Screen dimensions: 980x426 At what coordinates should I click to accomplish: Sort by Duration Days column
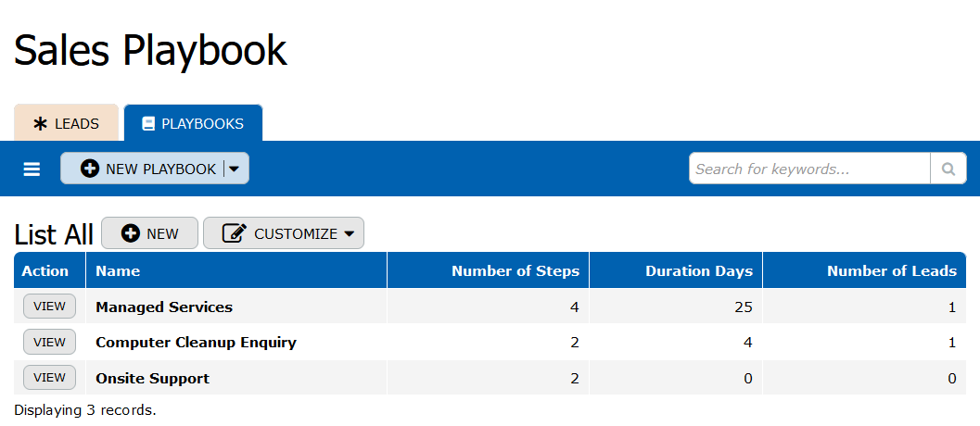point(698,270)
